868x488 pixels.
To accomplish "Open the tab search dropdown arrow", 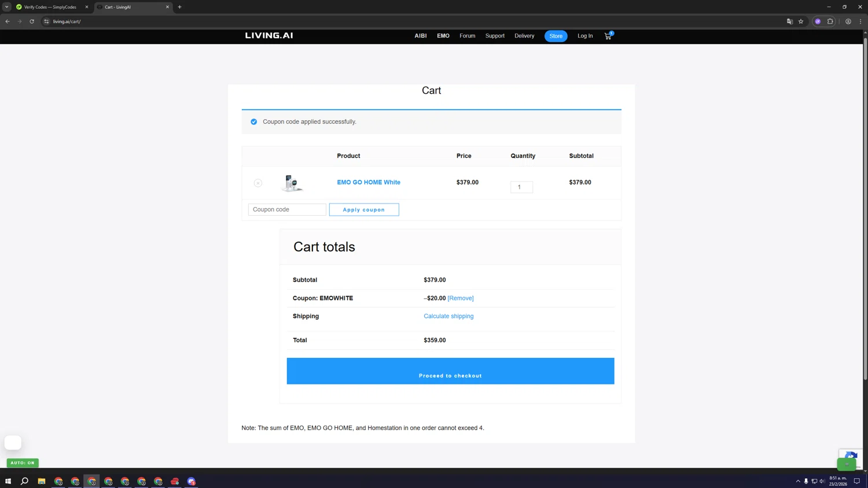I will [x=7, y=7].
